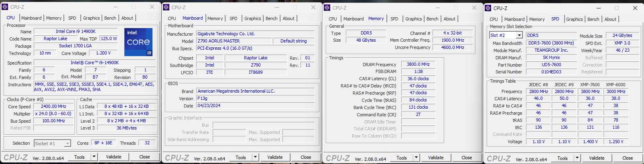644x164 pixels.
Task: Expand the Slot #2 memory slot dropdown
Action: 519,35
